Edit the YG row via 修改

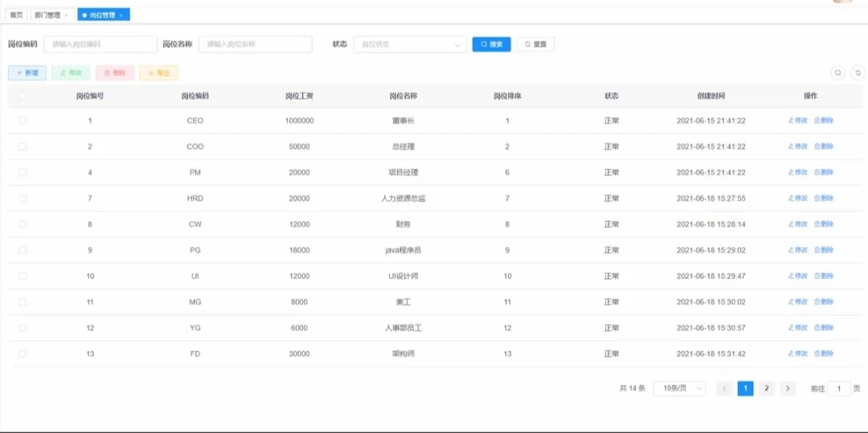coord(798,328)
